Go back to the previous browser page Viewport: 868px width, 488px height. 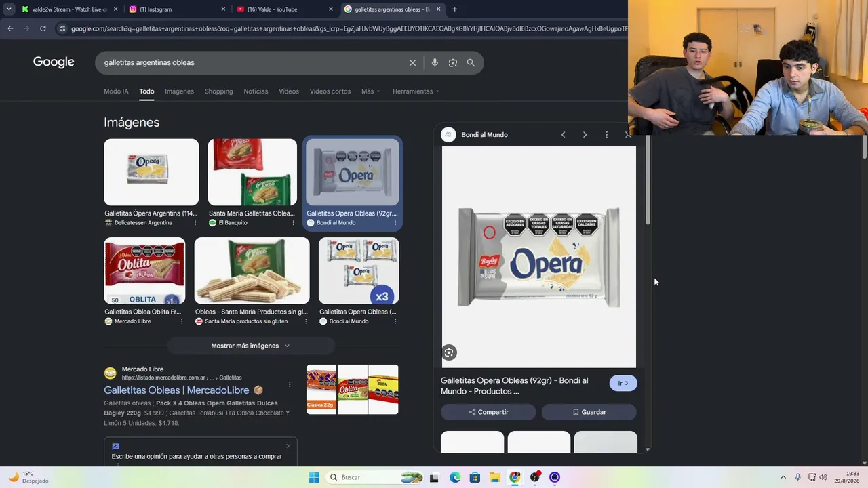[x=10, y=28]
